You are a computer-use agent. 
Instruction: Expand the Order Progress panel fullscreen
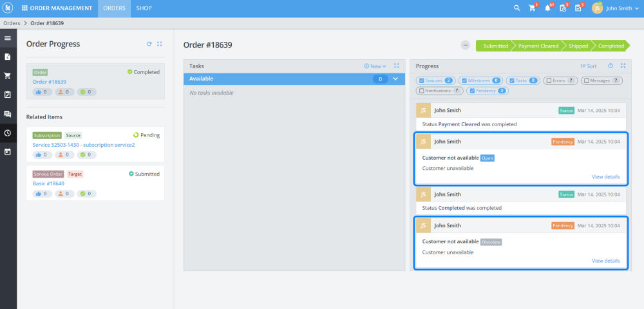[160, 44]
